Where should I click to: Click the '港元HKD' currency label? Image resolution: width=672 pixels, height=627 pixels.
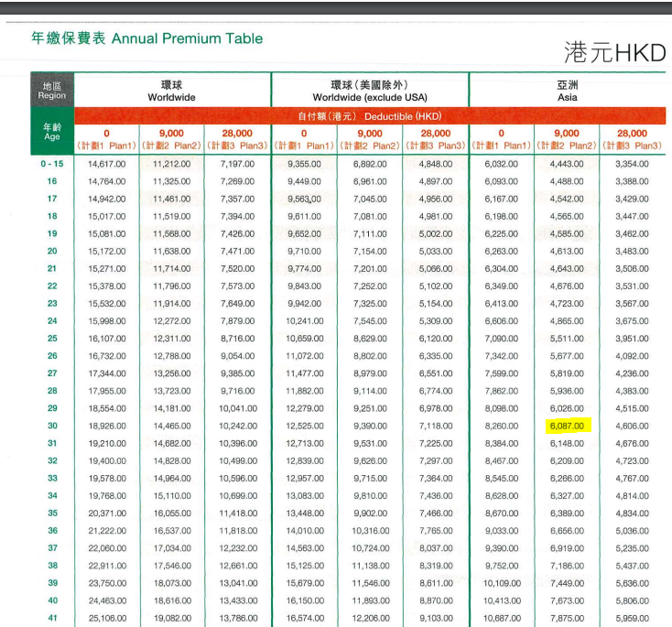[x=614, y=53]
